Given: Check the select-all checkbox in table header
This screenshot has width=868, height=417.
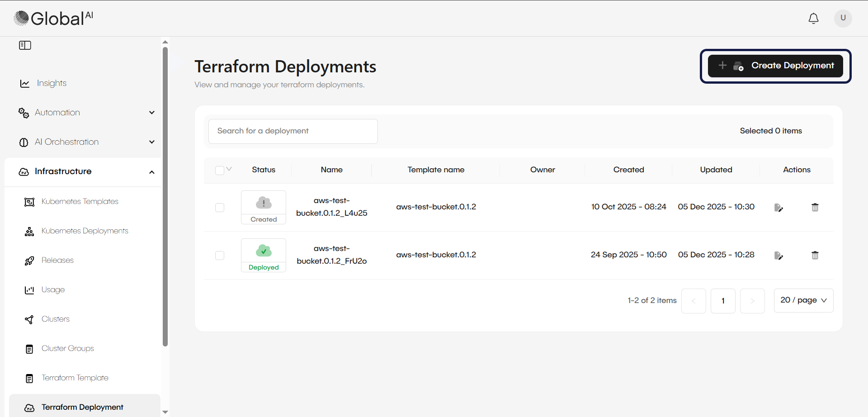Looking at the screenshot, I should 220,170.
